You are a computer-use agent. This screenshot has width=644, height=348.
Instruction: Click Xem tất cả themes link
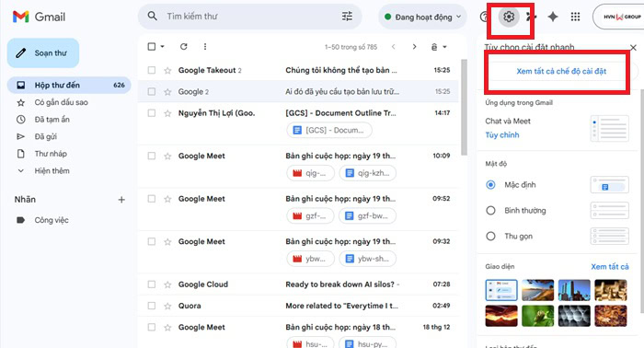point(609,267)
